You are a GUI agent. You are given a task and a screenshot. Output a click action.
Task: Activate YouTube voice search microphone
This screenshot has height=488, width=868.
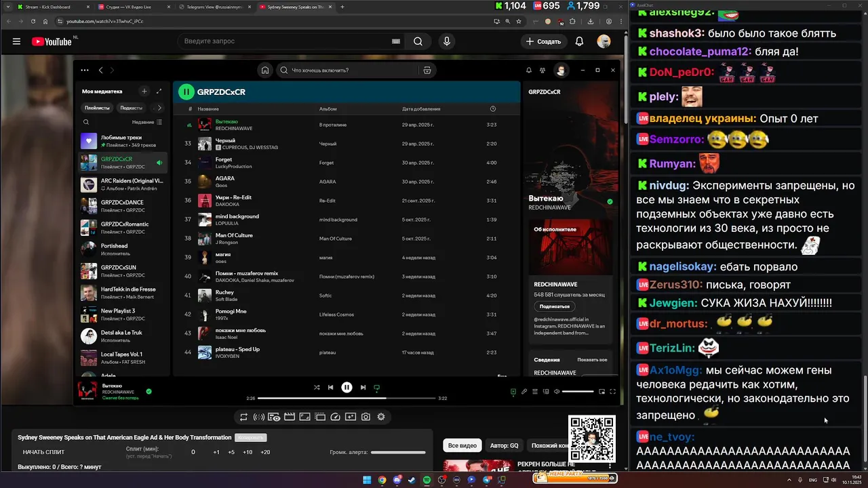tap(446, 41)
